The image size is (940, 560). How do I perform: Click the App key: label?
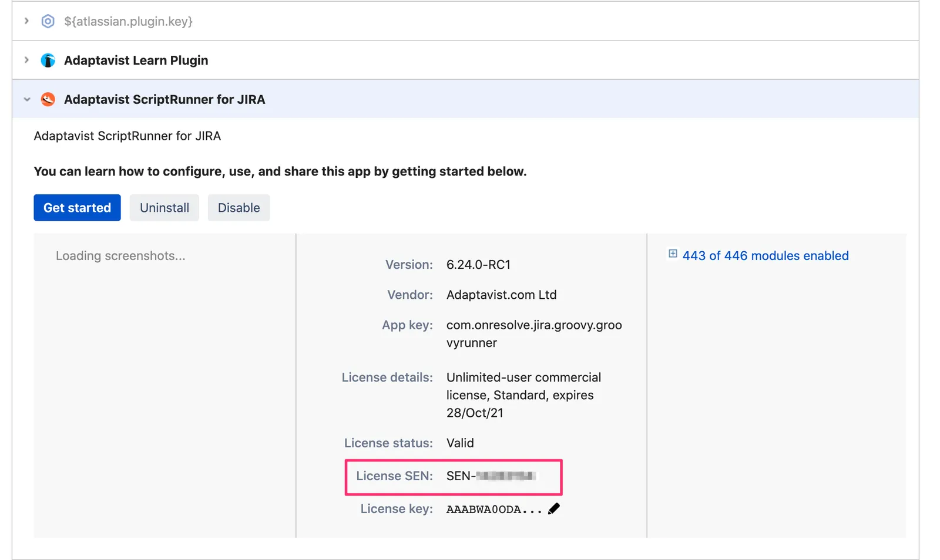(x=407, y=325)
